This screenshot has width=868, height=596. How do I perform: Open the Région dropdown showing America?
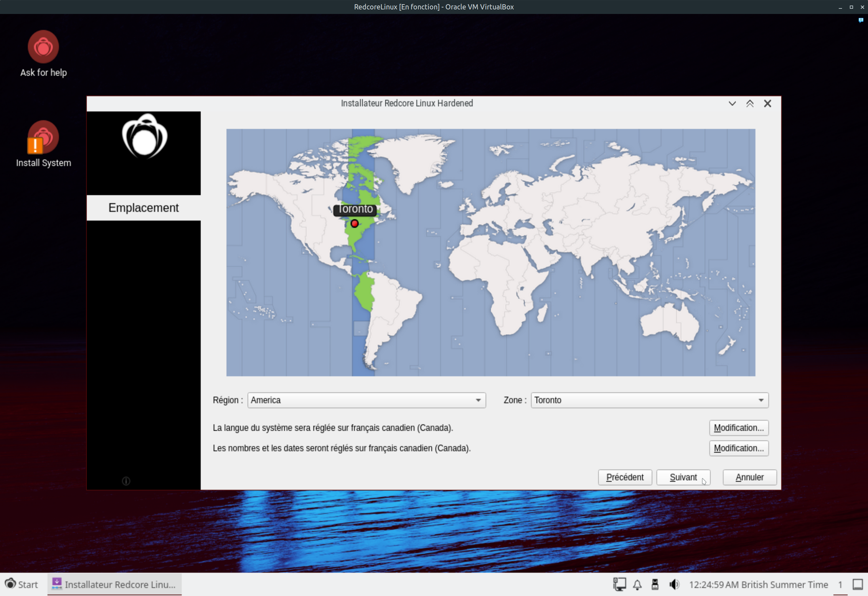point(366,400)
